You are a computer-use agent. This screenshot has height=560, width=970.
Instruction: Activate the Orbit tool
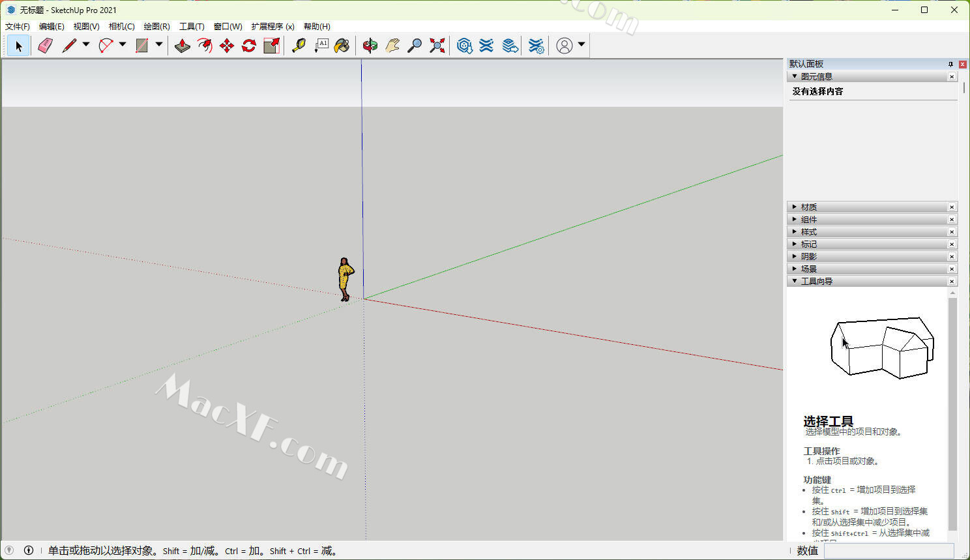click(370, 46)
